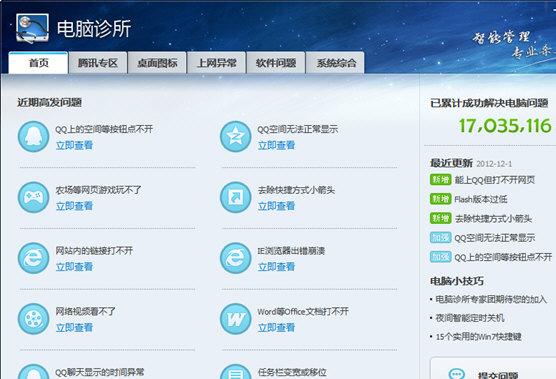Click the 电脑诊所 logo icon
The width and height of the screenshot is (556, 379).
click(x=32, y=28)
